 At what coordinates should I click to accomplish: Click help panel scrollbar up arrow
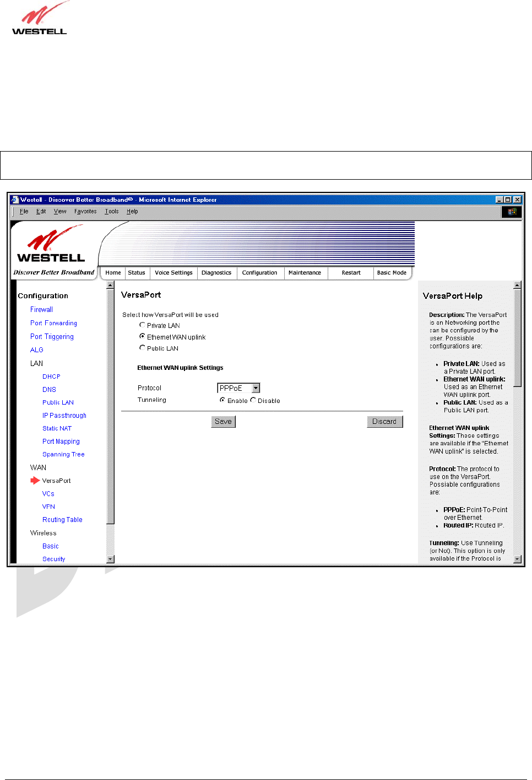[517, 285]
